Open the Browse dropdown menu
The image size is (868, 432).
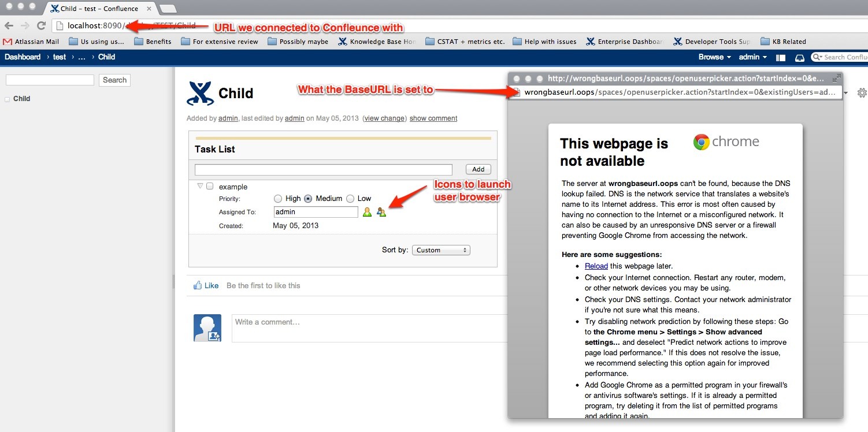[715, 57]
